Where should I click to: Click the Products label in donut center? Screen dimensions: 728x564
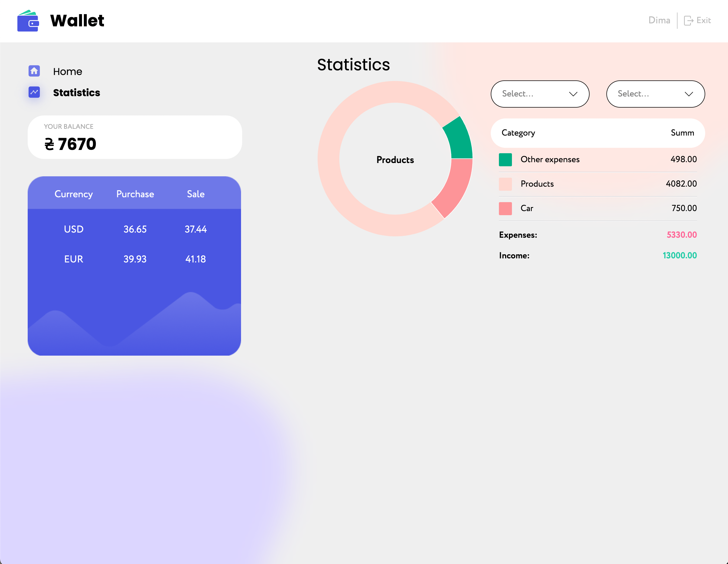pyautogui.click(x=395, y=160)
